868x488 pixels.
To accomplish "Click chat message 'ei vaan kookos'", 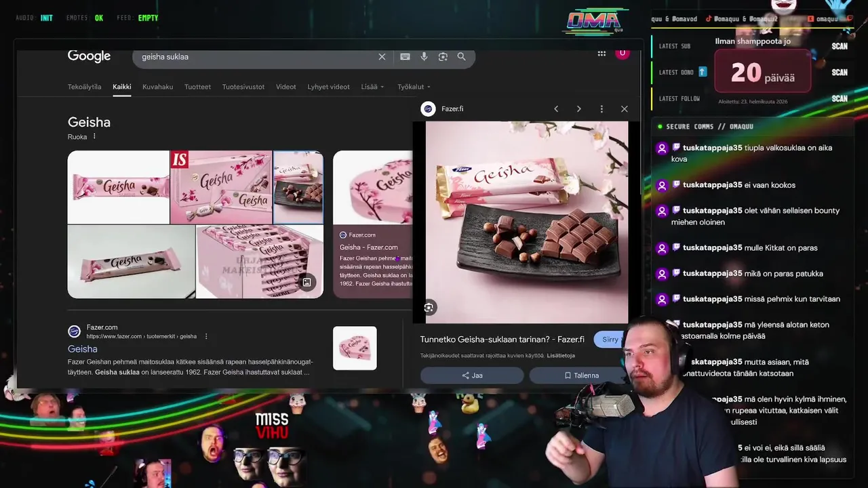I will pos(770,185).
